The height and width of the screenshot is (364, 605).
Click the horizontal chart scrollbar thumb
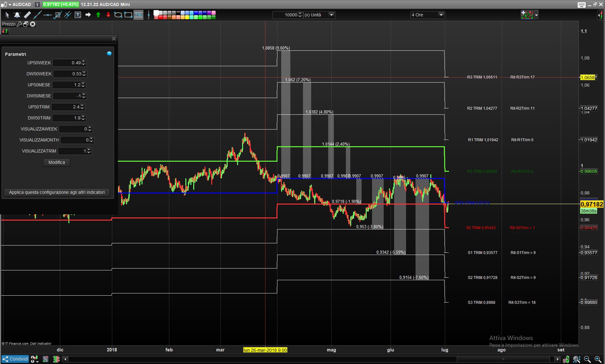(x=503, y=359)
